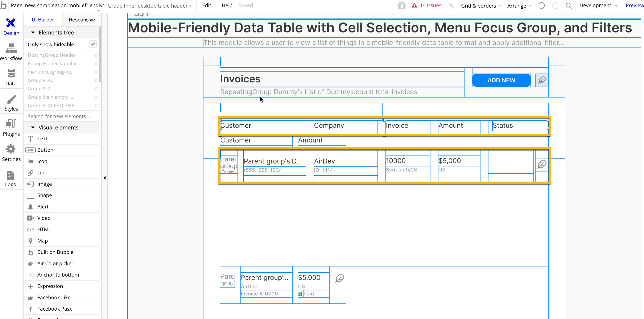Open the Plugins tab in the sidebar
The width and height of the screenshot is (644, 319).
click(11, 128)
